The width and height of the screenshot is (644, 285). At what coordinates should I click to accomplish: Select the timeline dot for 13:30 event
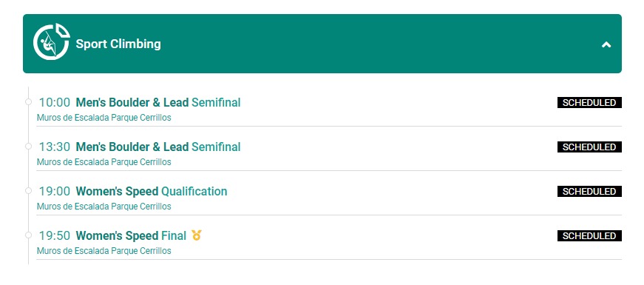coord(28,146)
